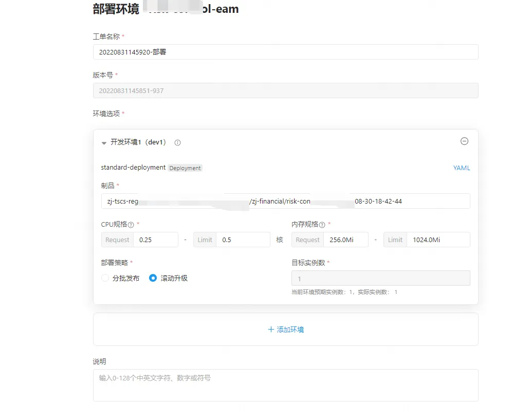512x420 pixels.
Task: Click help icon beside 内存规格
Action: pos(322,225)
